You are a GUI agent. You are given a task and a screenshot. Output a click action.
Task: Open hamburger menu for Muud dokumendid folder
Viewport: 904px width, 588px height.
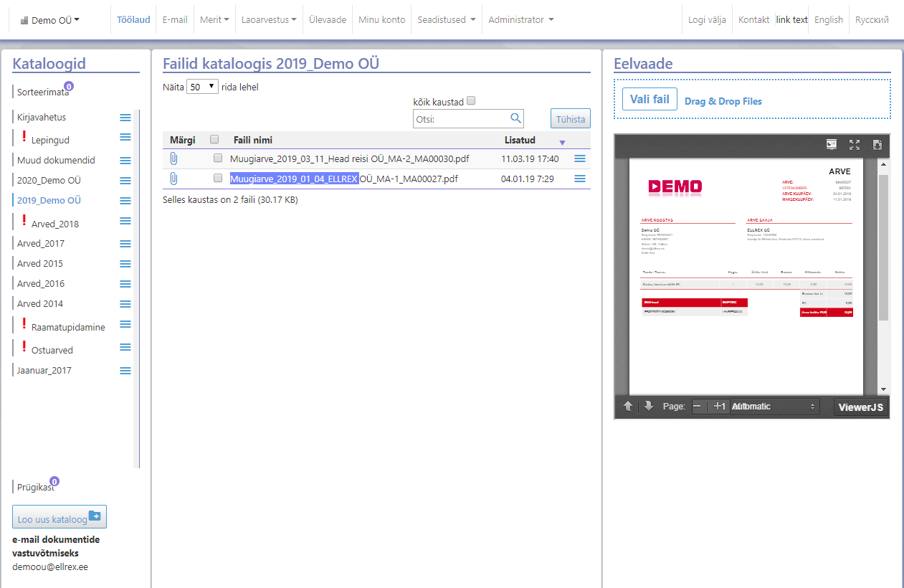(125, 161)
